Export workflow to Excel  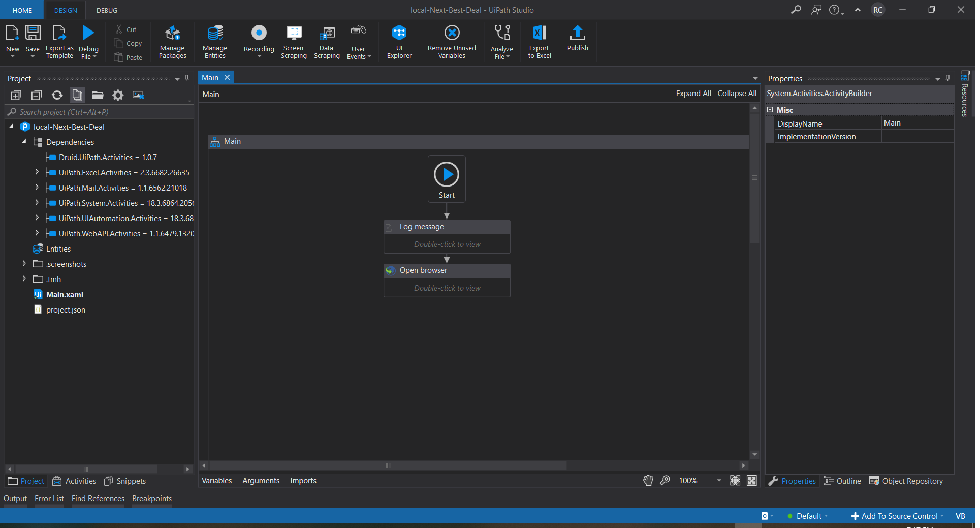coord(540,42)
